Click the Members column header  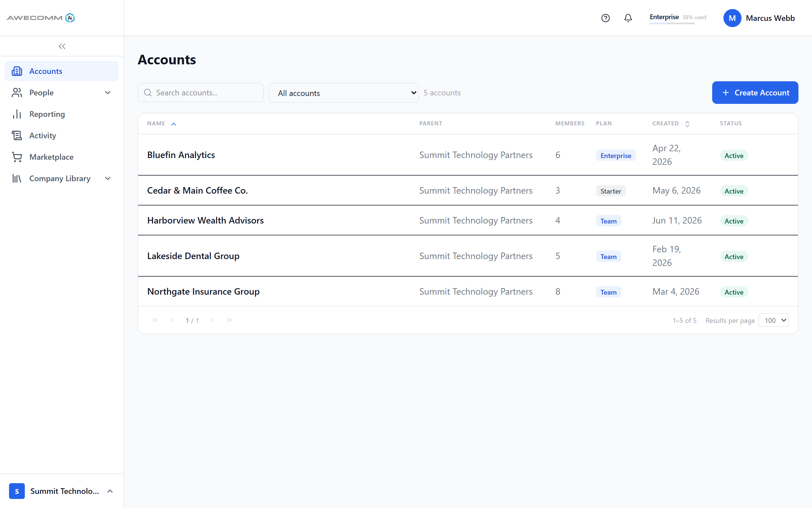pyautogui.click(x=570, y=123)
